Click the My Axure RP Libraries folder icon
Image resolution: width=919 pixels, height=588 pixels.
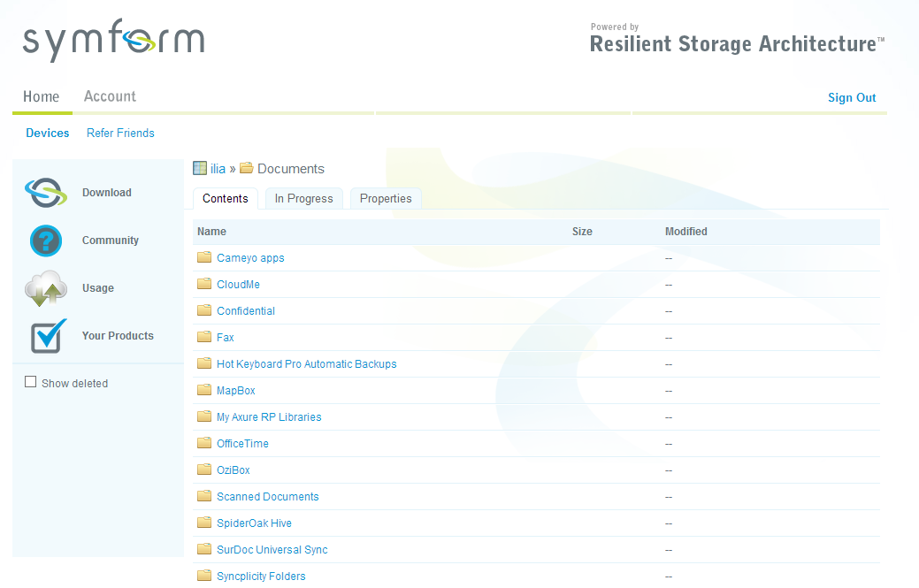204,416
